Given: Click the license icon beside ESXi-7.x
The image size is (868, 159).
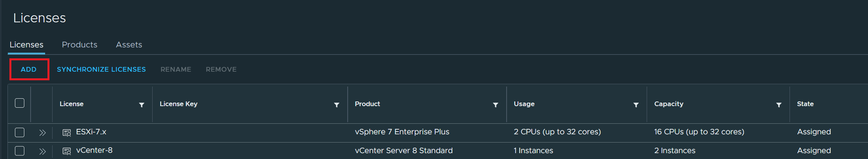Looking at the screenshot, I should point(67,133).
